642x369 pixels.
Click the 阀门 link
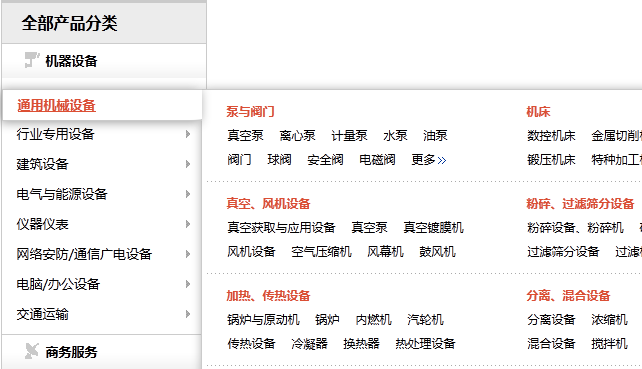point(240,160)
